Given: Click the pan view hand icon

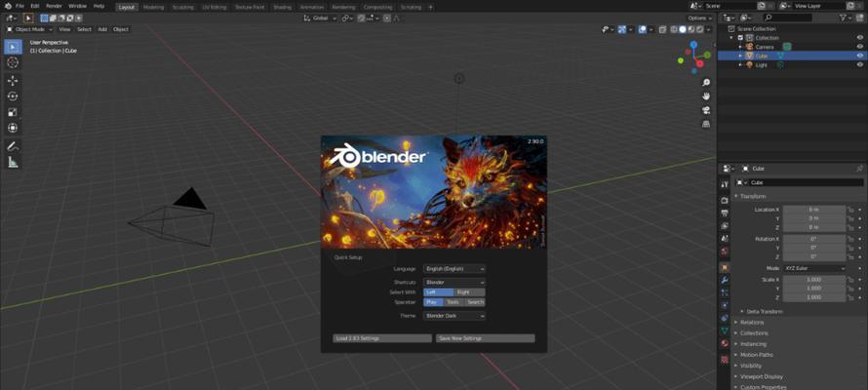Looking at the screenshot, I should pos(706,97).
